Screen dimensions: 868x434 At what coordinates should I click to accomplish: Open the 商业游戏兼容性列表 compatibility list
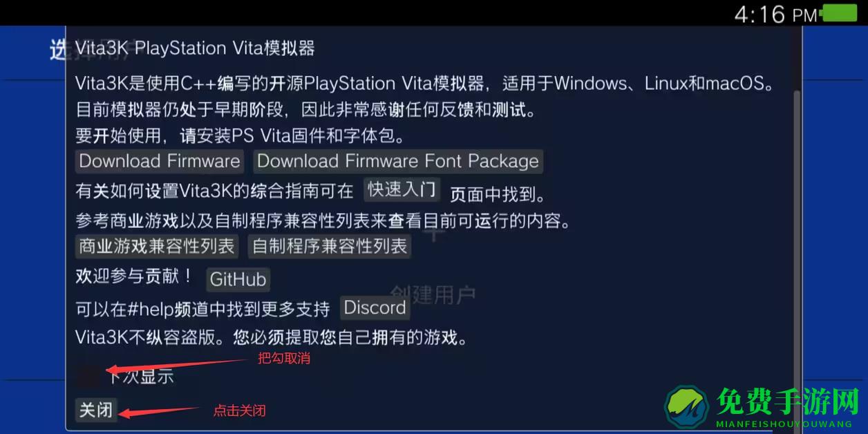[157, 246]
